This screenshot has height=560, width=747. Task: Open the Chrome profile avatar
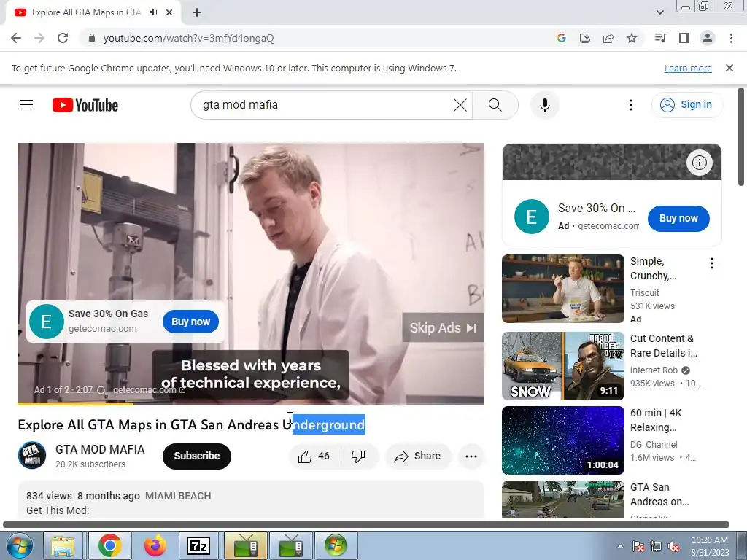[708, 38]
